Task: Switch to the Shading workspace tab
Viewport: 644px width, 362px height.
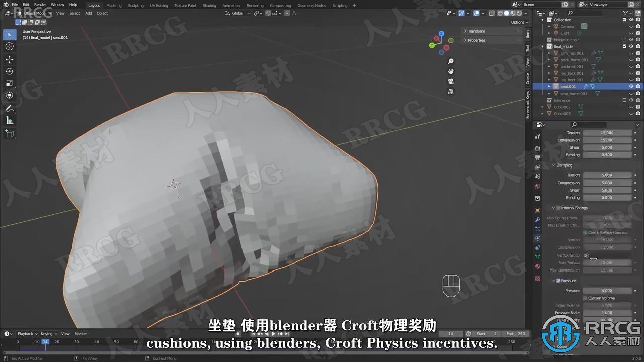Action: [x=209, y=5]
